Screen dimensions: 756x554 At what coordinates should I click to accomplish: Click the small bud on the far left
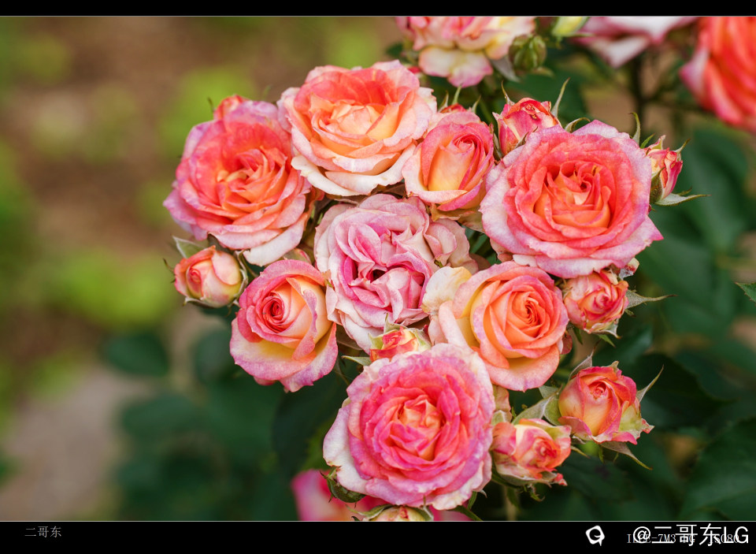click(x=209, y=276)
